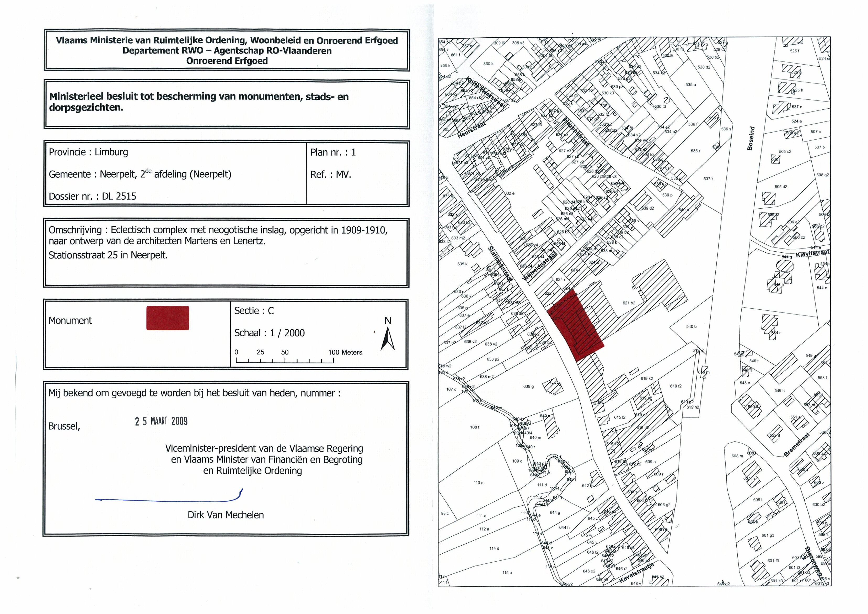Click the Onroerend Erfgoed header line
This screenshot has height=614, width=868.
click(x=227, y=61)
